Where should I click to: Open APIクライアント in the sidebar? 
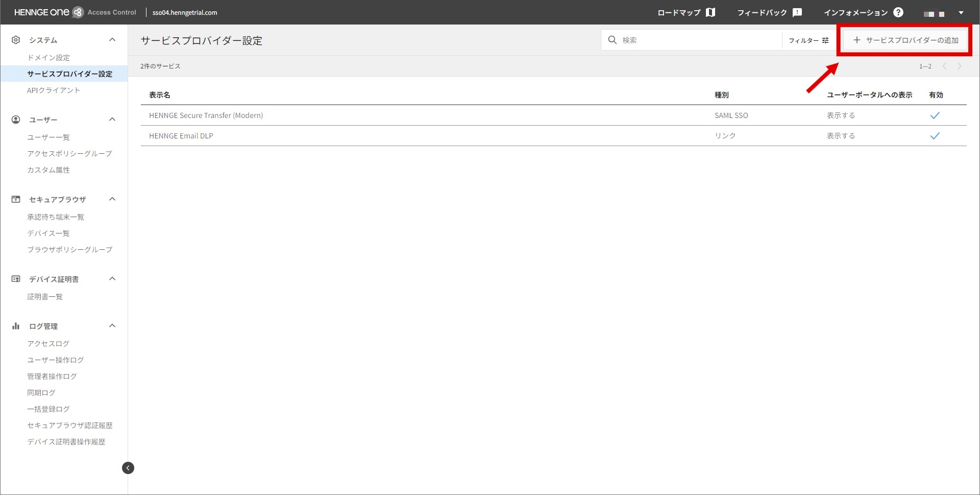click(x=54, y=90)
